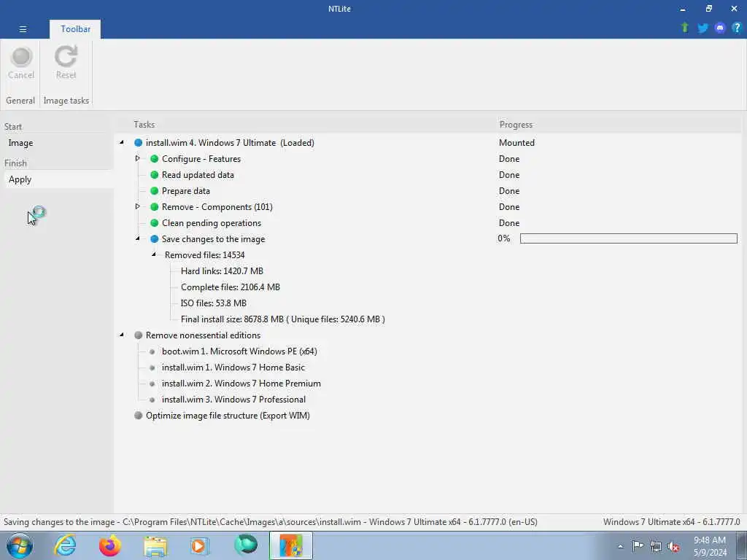747x560 pixels.
Task: Click Mounted status text
Action: pyautogui.click(x=517, y=143)
